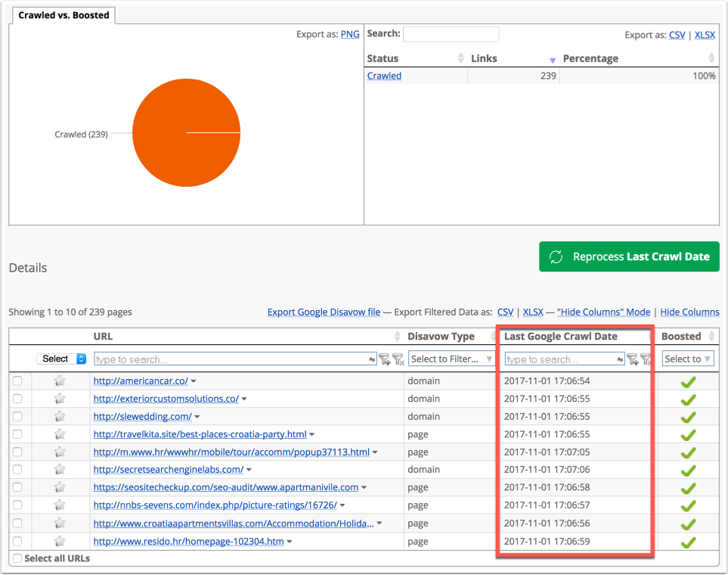The image size is (728, 575).
Task: Sort the URL column
Action: (397, 336)
